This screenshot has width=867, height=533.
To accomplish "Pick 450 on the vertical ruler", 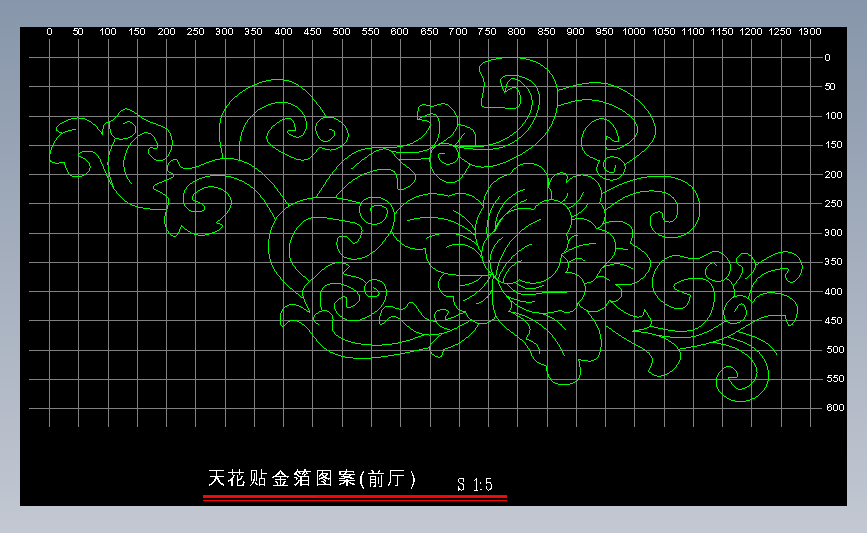I will (833, 321).
